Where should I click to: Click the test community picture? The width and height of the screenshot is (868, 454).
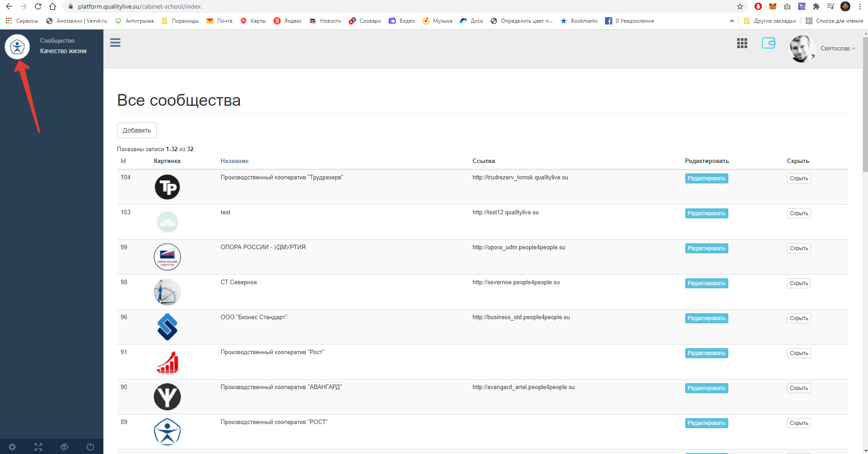(167, 222)
